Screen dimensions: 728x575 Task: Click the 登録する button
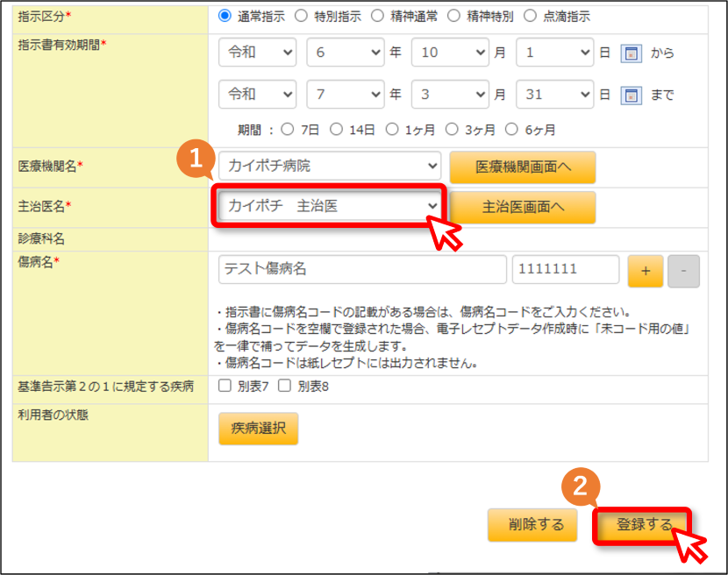click(x=643, y=525)
